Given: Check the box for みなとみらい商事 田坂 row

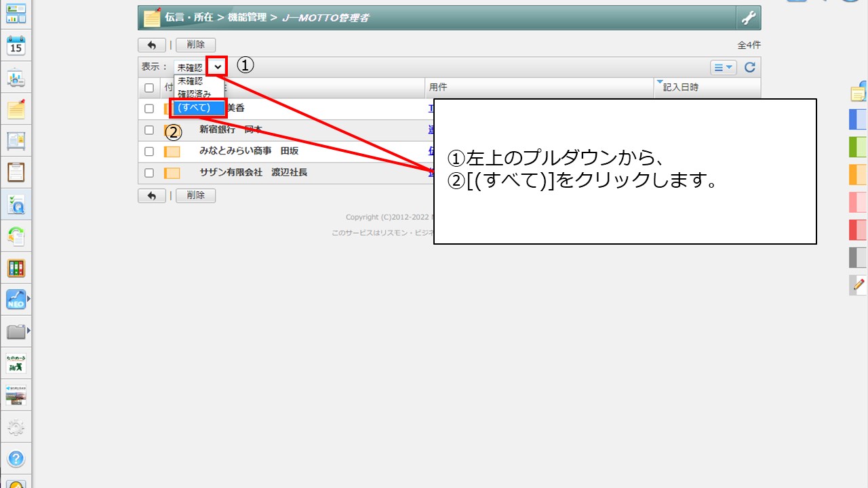Looking at the screenshot, I should (149, 151).
